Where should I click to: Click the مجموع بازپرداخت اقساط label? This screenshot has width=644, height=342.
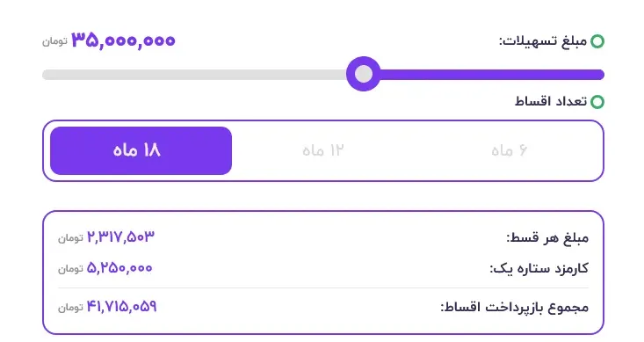pyautogui.click(x=515, y=307)
